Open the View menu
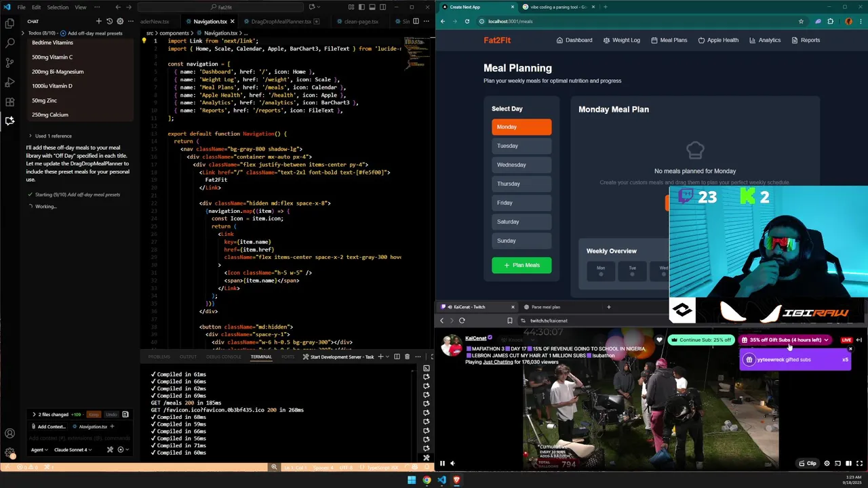Viewport: 868px width, 488px height. (80, 7)
